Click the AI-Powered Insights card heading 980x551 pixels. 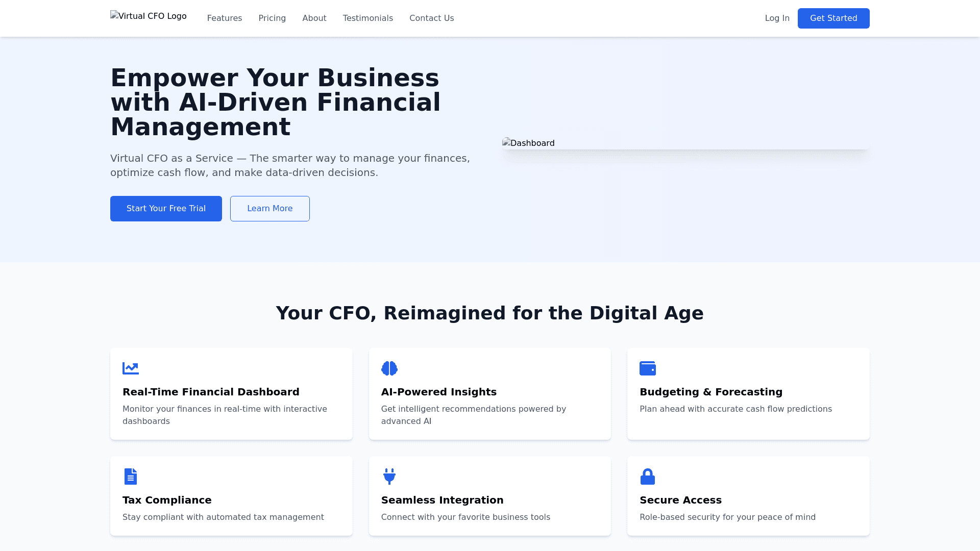[439, 392]
